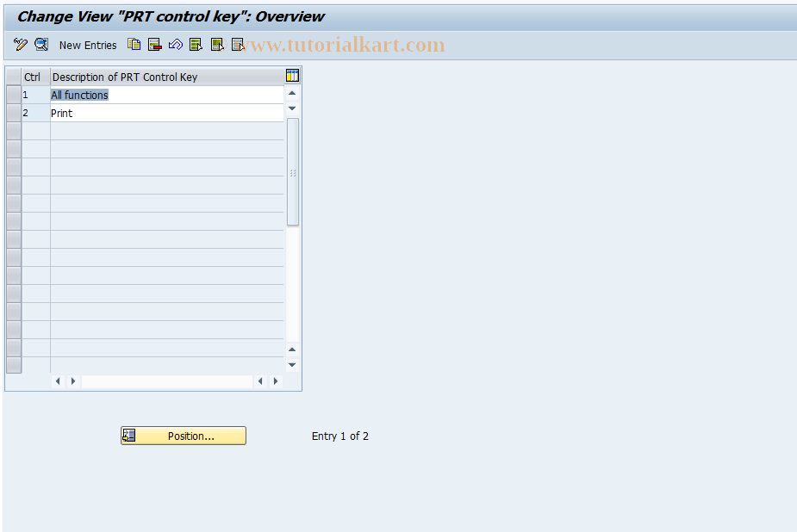Click the far-left horizontal scroll arrow
Viewport: 797px width, 532px height.
pyautogui.click(x=58, y=381)
